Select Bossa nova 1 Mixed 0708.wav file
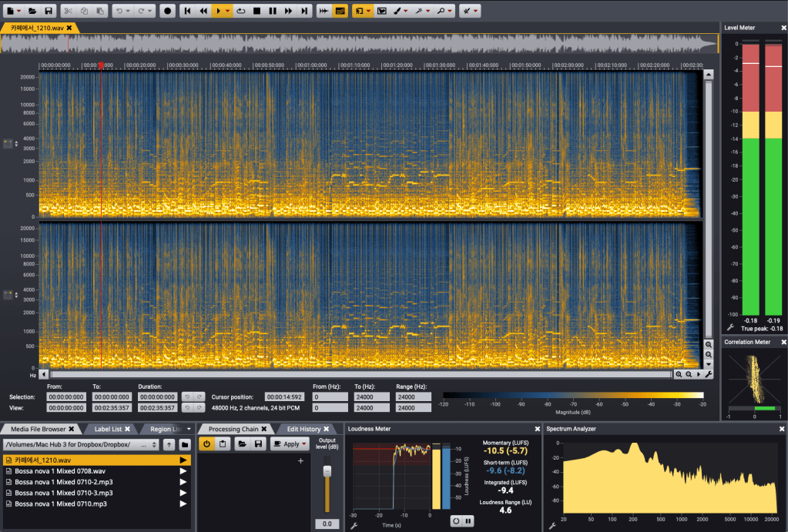Screen dimensions: 788x532 coord(60,471)
